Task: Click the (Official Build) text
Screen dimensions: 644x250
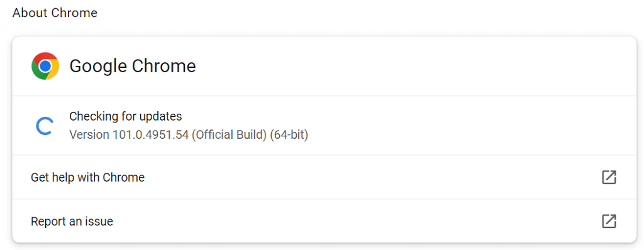Action: (x=229, y=134)
